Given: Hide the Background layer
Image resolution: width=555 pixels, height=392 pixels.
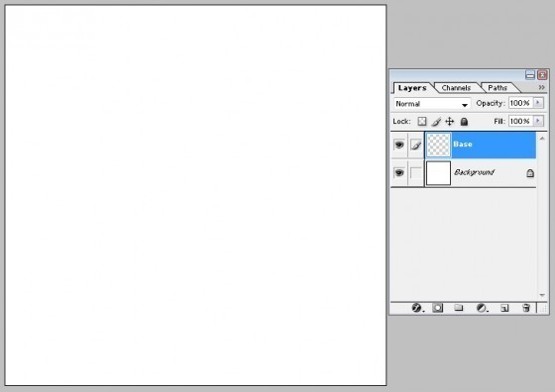Looking at the screenshot, I should [x=399, y=172].
